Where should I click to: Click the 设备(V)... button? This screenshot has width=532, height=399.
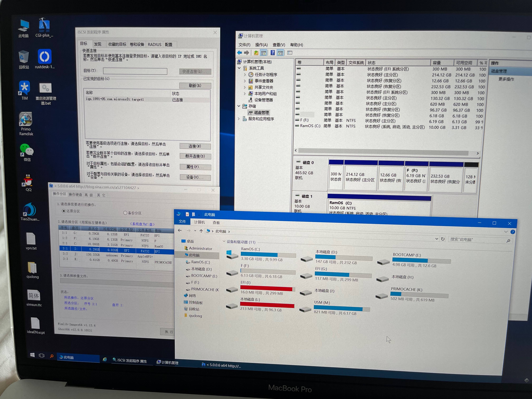tap(195, 177)
